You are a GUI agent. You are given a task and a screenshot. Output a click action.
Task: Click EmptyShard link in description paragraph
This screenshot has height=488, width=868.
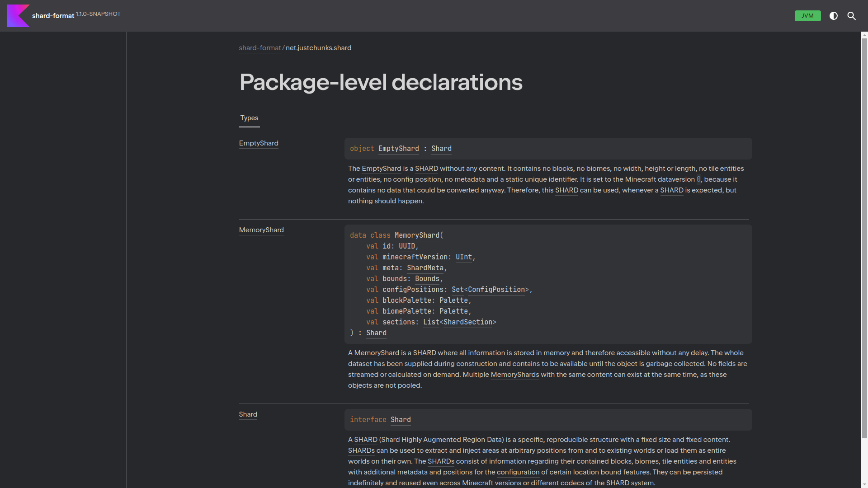[x=381, y=169]
